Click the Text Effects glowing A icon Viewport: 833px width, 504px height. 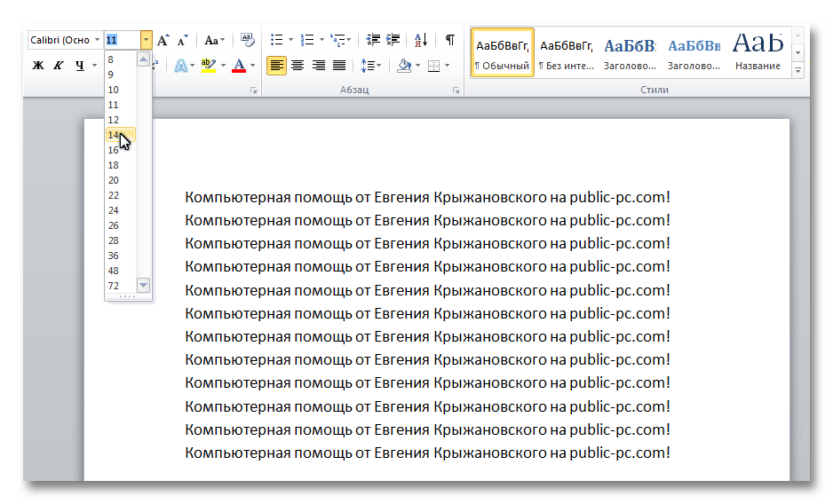click(181, 66)
